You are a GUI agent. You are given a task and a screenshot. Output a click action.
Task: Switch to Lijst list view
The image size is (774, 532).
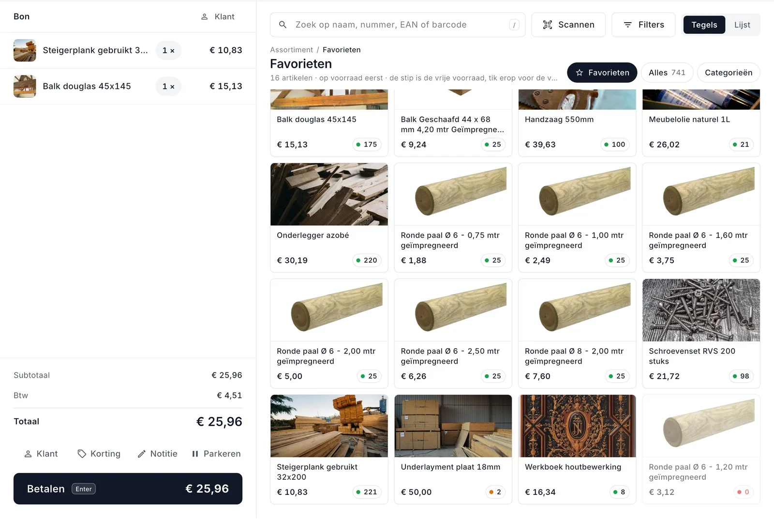coord(742,25)
